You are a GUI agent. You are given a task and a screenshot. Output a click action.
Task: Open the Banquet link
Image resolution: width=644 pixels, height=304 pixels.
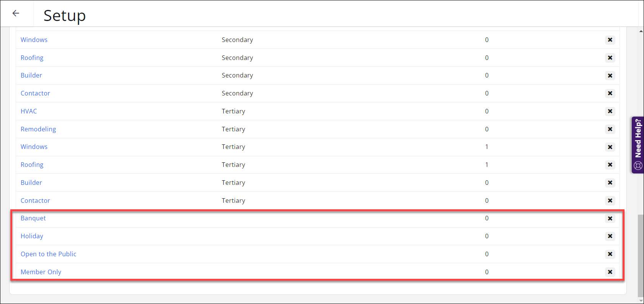click(x=33, y=218)
